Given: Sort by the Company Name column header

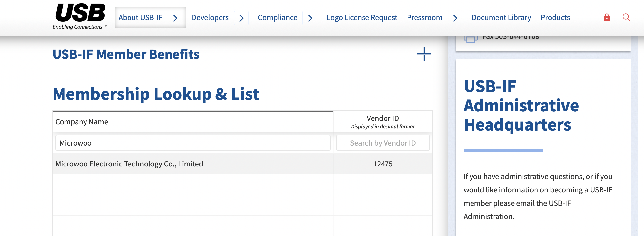Looking at the screenshot, I should [x=82, y=122].
